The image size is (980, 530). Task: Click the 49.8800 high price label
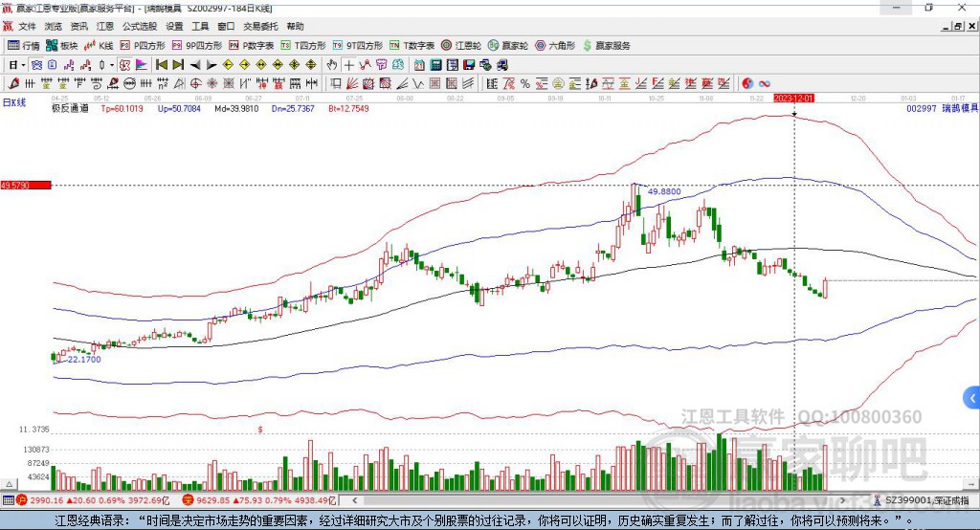click(664, 191)
